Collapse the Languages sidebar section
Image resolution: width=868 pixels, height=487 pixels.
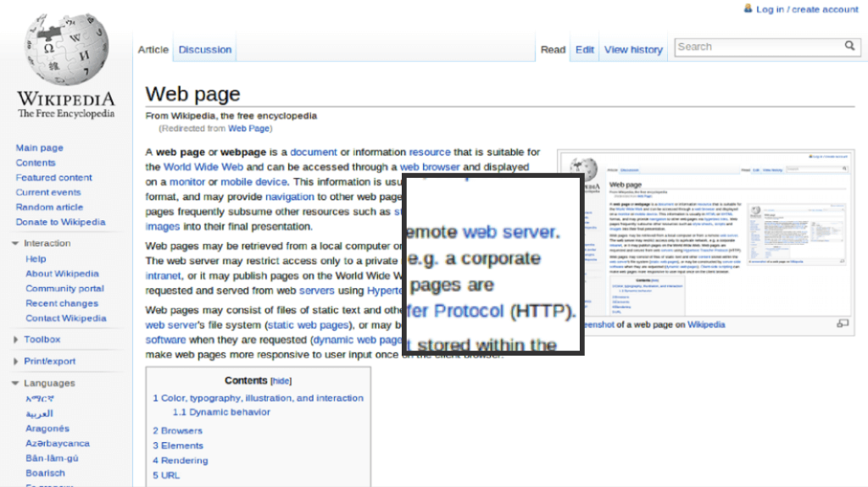15,383
